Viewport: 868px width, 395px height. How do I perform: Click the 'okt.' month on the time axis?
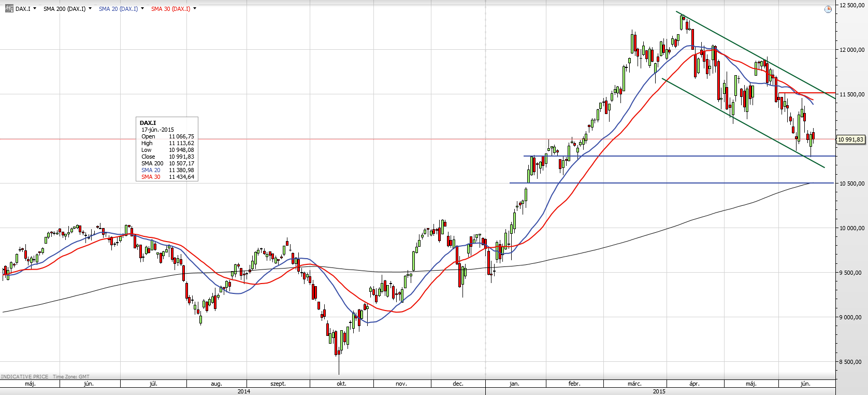pos(341,384)
